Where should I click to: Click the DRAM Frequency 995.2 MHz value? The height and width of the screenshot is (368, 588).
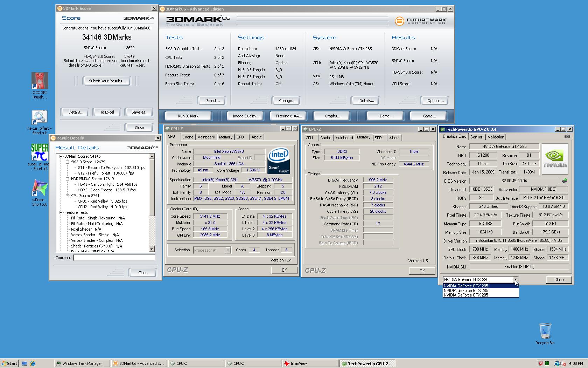point(378,180)
